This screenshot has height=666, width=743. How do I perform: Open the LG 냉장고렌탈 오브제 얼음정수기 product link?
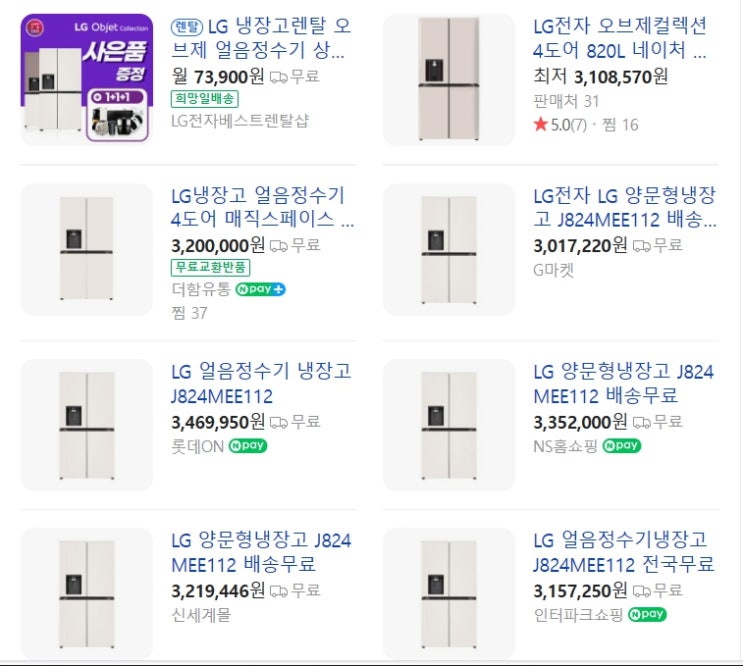click(x=262, y=38)
